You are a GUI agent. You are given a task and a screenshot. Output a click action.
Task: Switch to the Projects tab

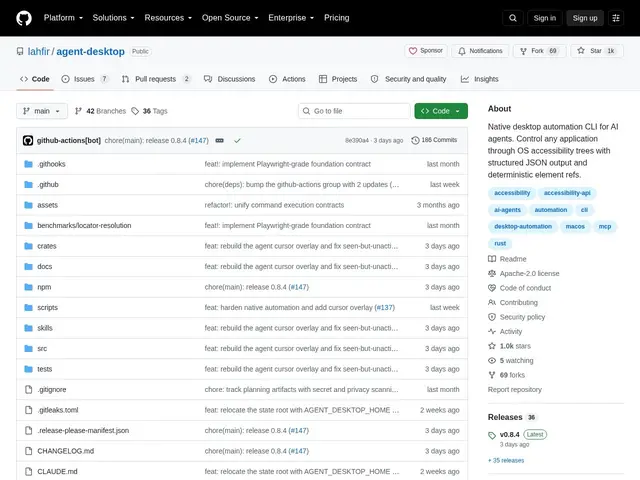(338, 79)
